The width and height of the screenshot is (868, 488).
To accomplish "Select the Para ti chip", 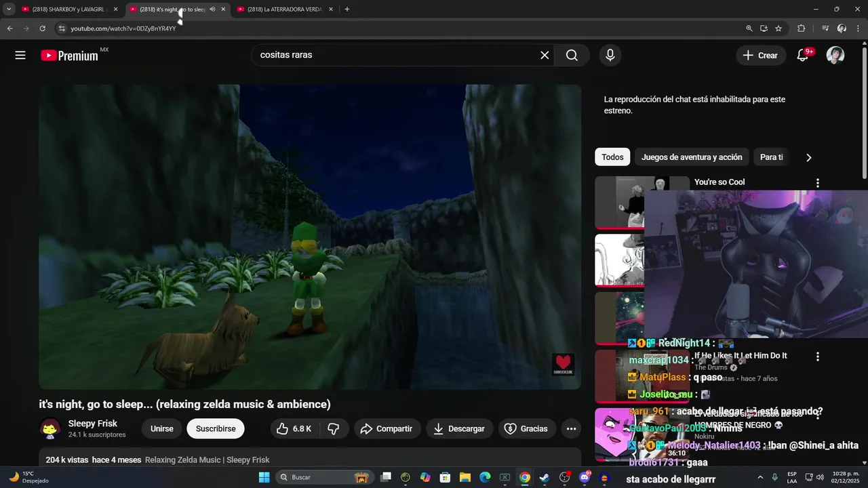I will [x=772, y=157].
